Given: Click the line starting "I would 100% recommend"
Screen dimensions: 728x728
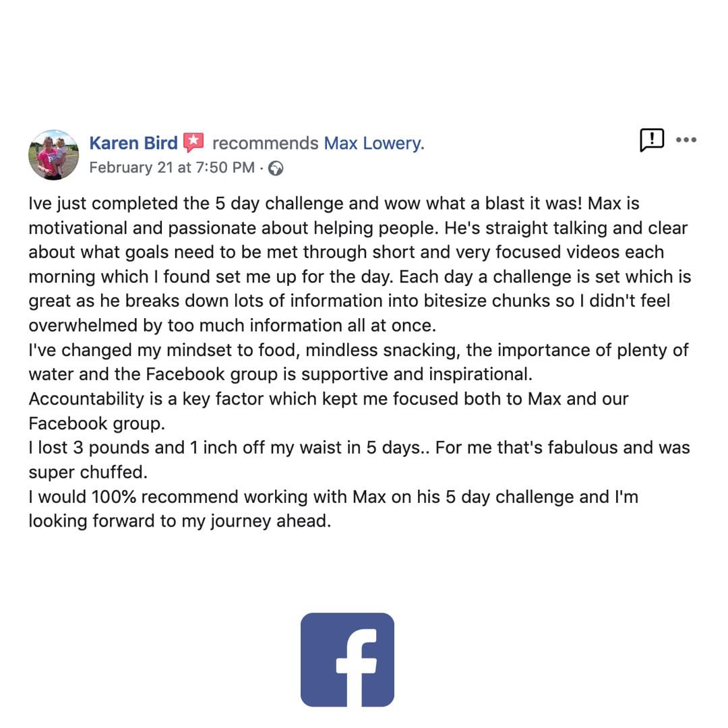Looking at the screenshot, I should (334, 497).
